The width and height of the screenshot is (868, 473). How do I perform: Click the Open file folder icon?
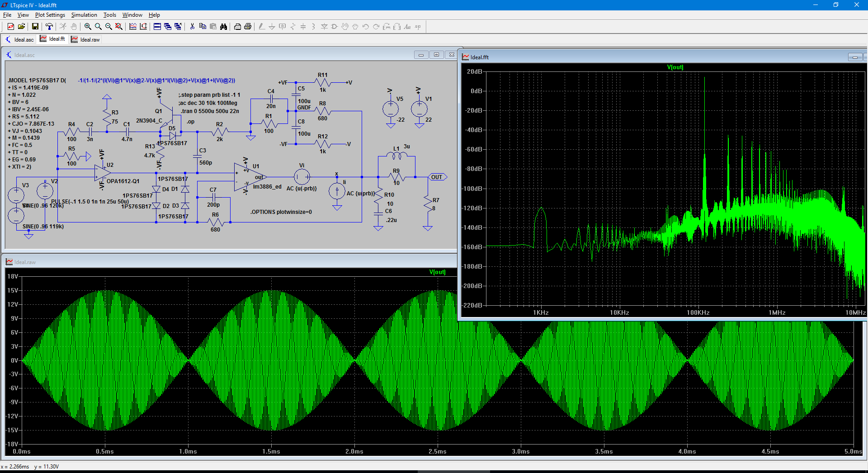21,27
